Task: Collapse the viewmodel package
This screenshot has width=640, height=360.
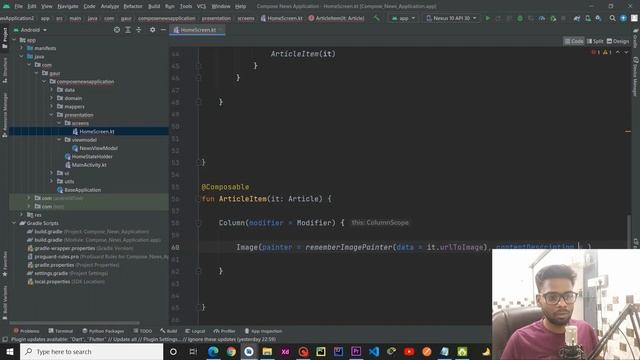Action: [59, 140]
